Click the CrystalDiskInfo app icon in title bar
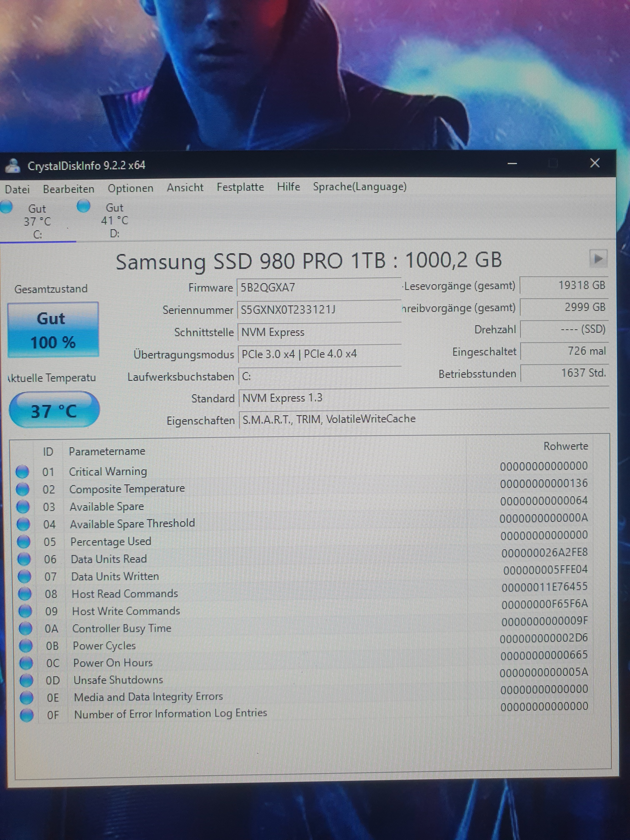Image resolution: width=630 pixels, height=840 pixels. pyautogui.click(x=13, y=166)
